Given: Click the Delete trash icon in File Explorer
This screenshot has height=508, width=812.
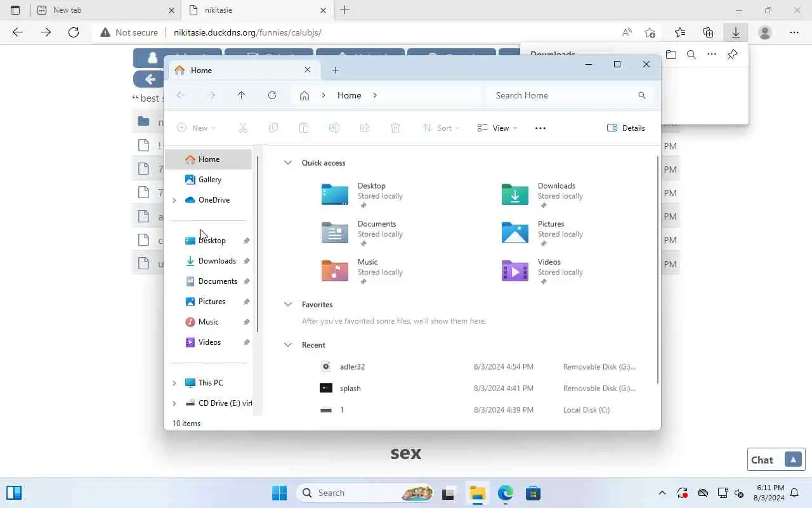Looking at the screenshot, I should pyautogui.click(x=395, y=128).
